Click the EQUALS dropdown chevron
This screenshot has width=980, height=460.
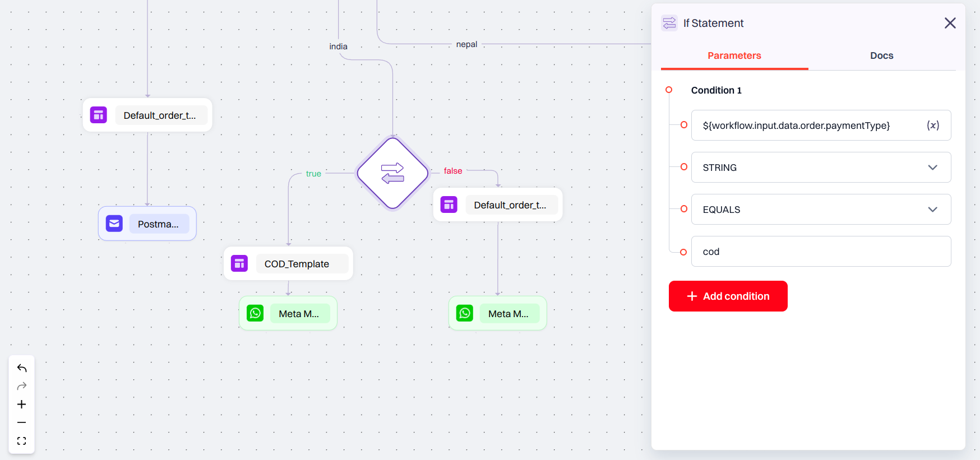pos(932,210)
